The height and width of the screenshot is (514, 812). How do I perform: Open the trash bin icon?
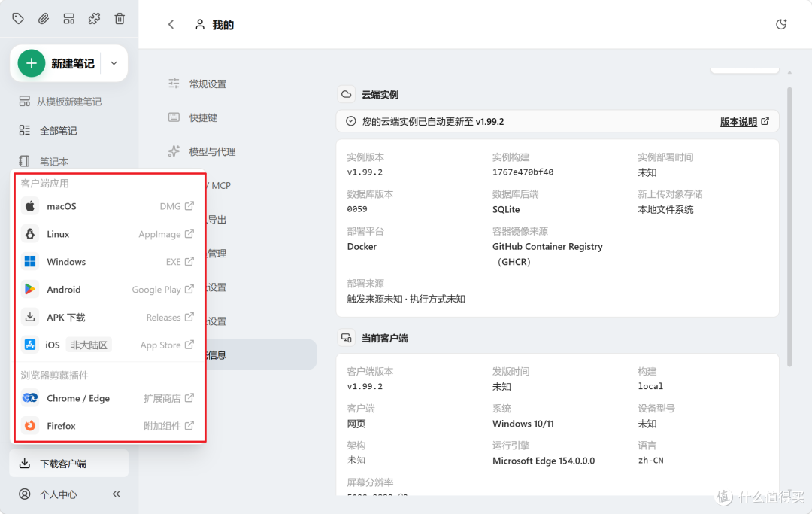[x=120, y=19]
